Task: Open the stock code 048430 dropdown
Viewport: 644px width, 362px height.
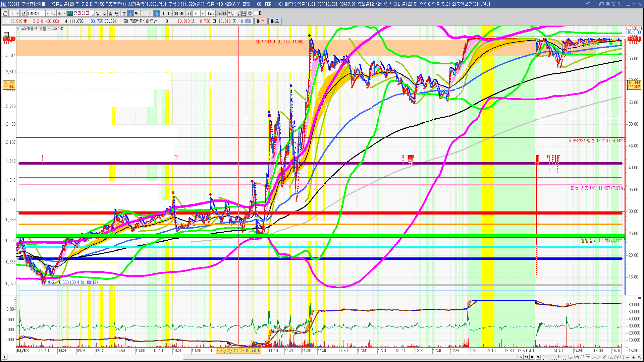Action: (x=48, y=13)
